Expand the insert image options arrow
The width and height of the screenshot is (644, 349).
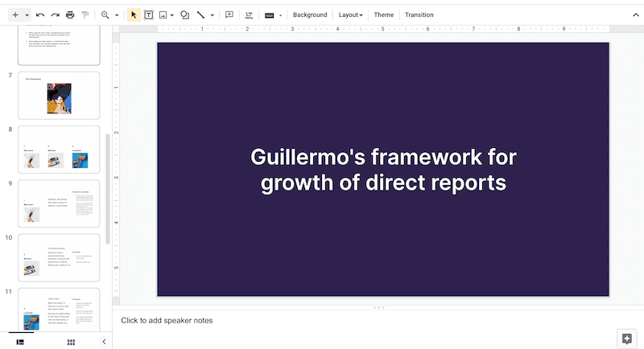(172, 15)
